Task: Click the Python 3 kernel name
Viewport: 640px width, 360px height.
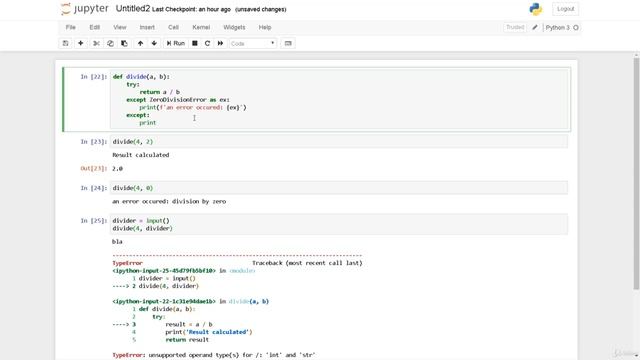Action: coord(557,27)
